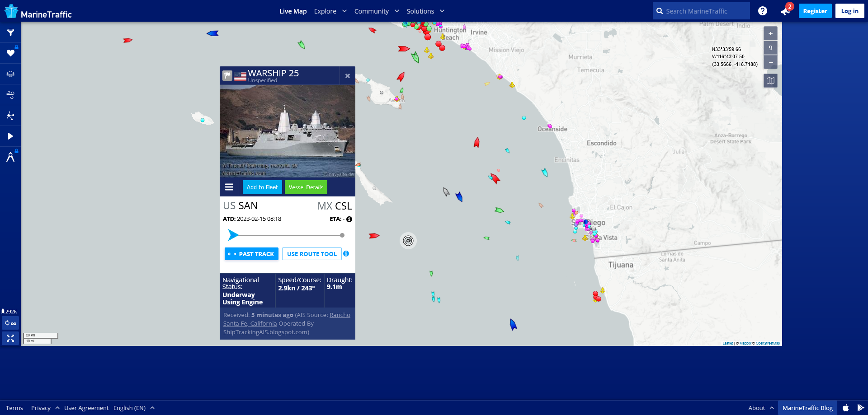
Task: Expand the English (EN) language selector
Action: [134, 408]
